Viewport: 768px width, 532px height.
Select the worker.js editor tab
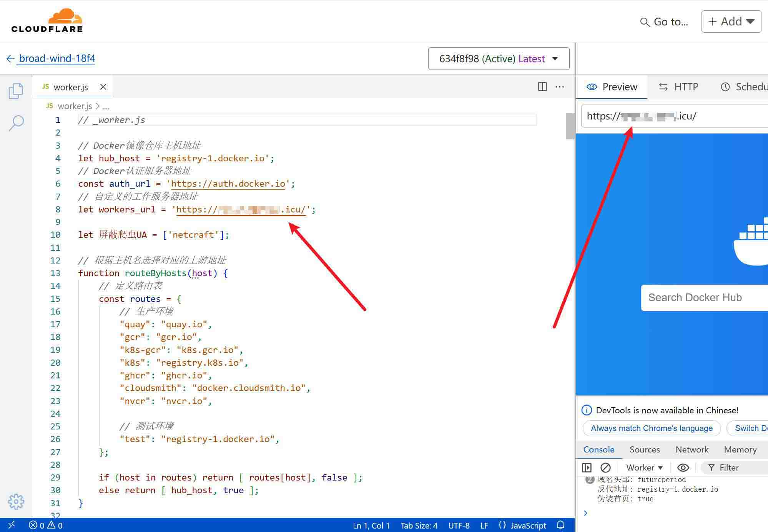[x=71, y=87]
